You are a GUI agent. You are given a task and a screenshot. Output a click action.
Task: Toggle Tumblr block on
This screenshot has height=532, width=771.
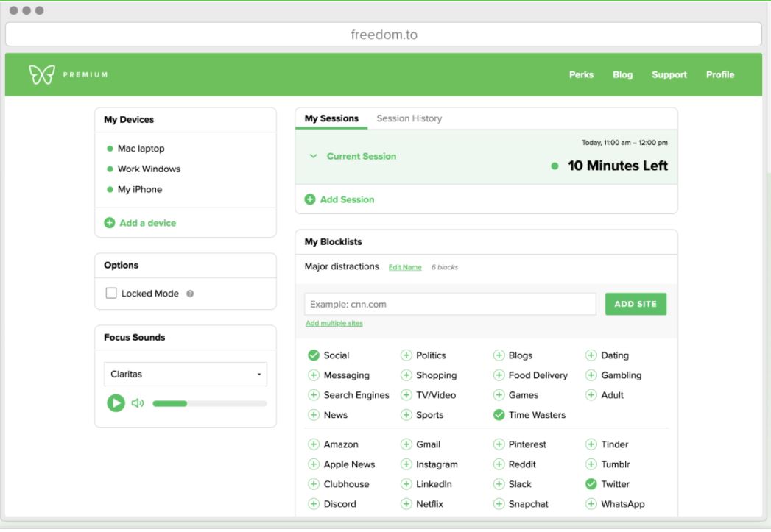click(x=591, y=464)
